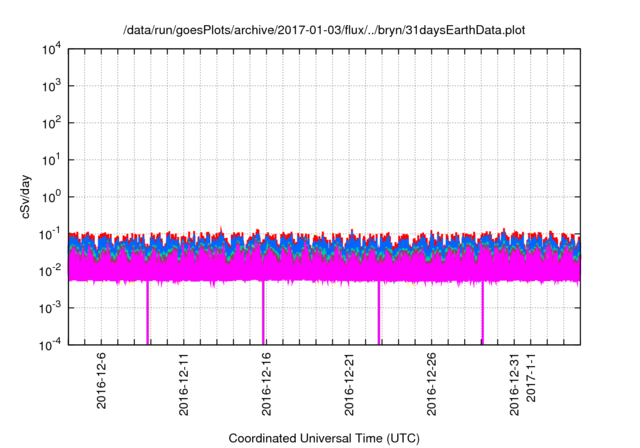The width and height of the screenshot is (640, 448).
Task: Click the 2016-12-16 date label
Action: [266, 384]
